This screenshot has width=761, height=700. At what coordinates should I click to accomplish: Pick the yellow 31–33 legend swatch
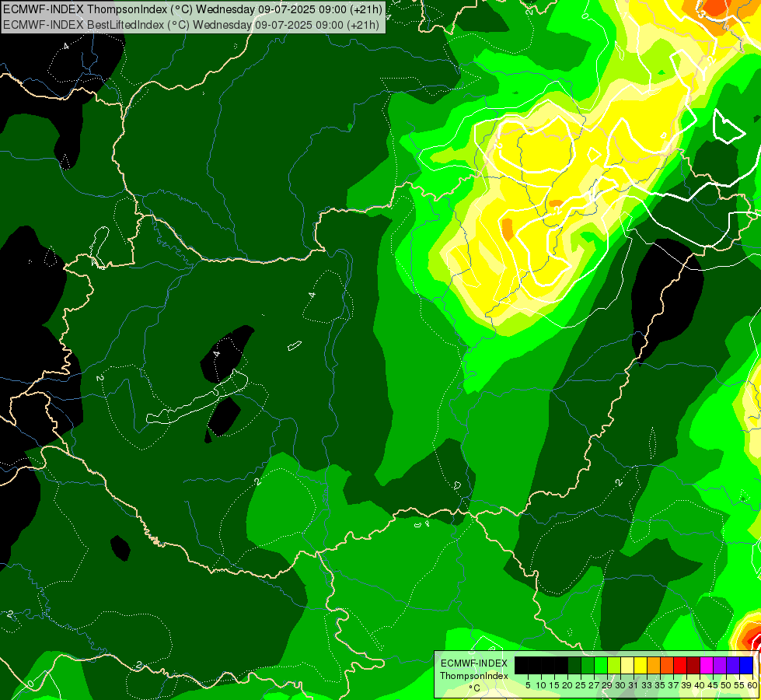[x=641, y=666]
